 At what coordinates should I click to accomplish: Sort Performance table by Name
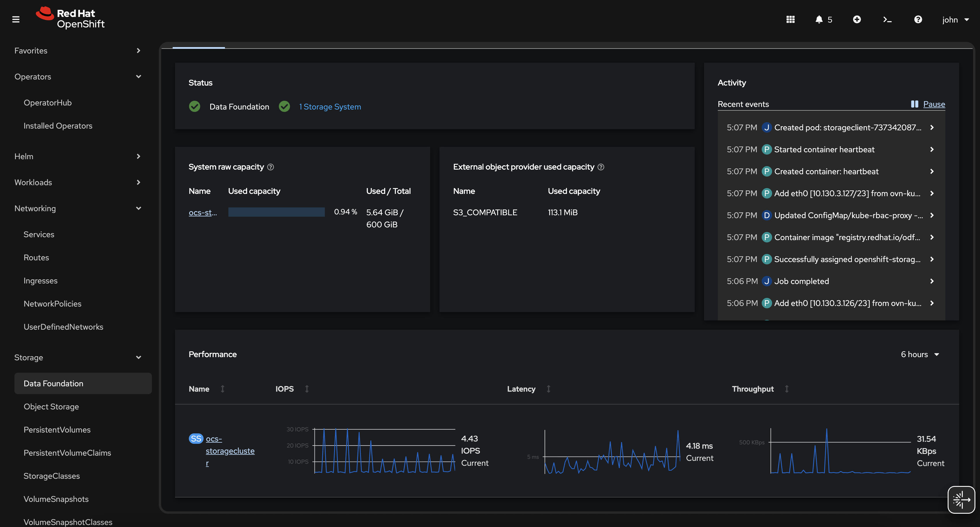(x=223, y=389)
